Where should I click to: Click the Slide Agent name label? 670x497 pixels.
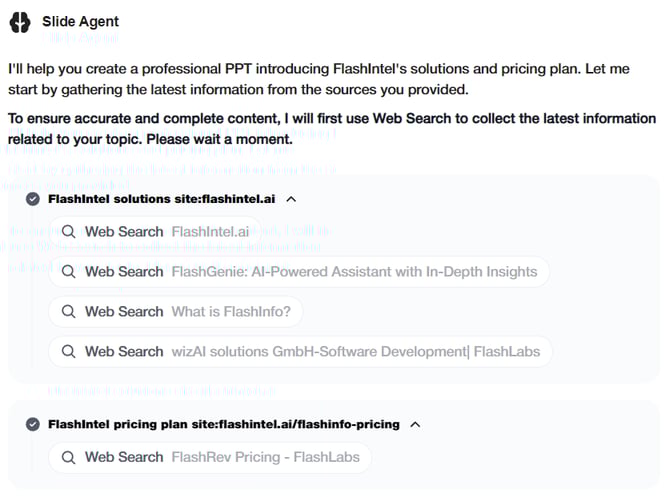(80, 21)
